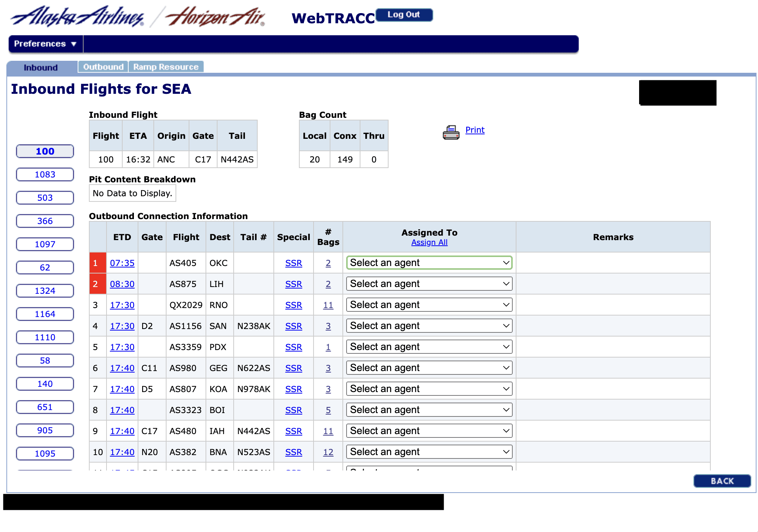Expand agent dropdown for flight AS405
This screenshot has height=532, width=758.
point(429,263)
